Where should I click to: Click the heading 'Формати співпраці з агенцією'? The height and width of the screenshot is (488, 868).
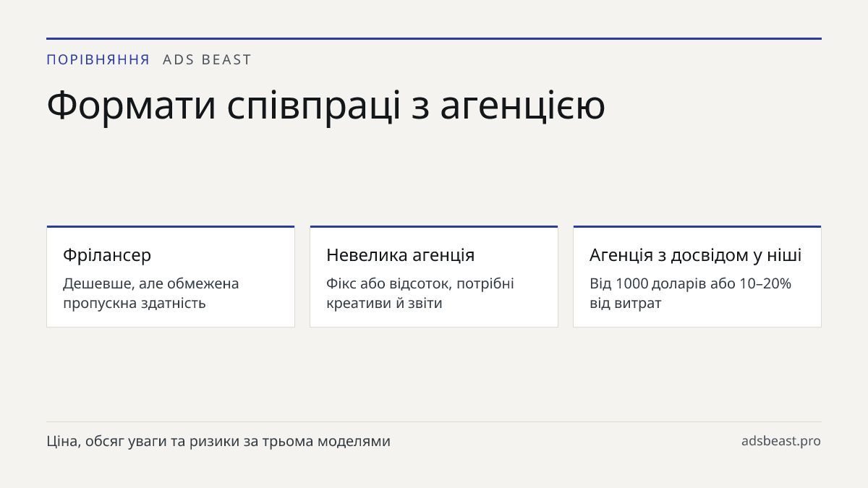(325, 106)
